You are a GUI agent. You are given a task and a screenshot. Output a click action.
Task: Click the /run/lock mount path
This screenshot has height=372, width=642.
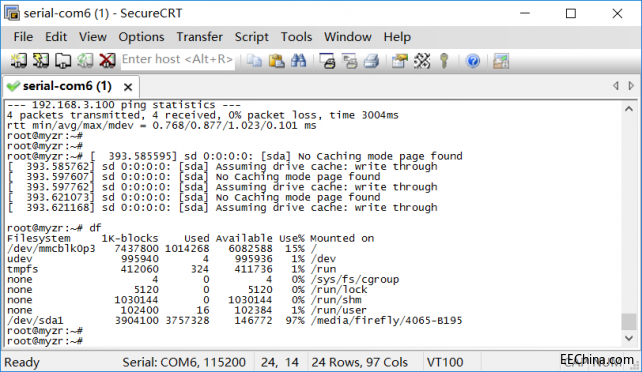[x=339, y=290]
